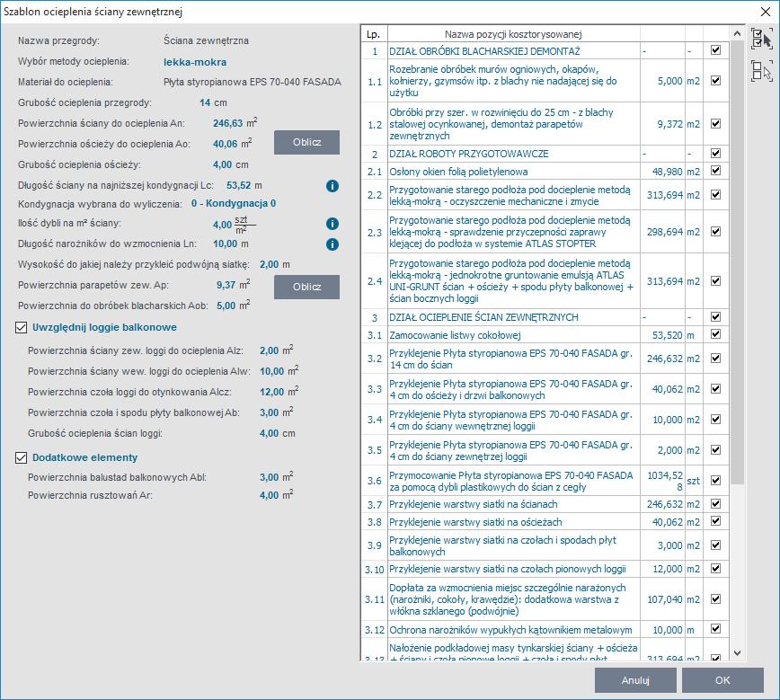Edit scaffolding area Ar value 4,00
Screen dimensions: 780x700
coord(269,495)
